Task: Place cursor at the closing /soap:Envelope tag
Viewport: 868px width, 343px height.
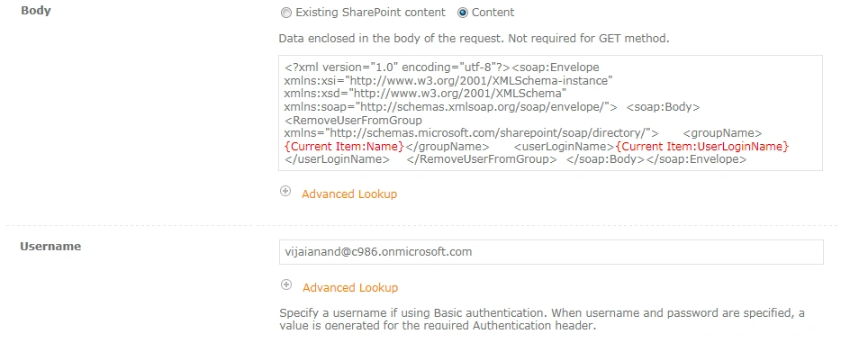Action: (x=696, y=159)
